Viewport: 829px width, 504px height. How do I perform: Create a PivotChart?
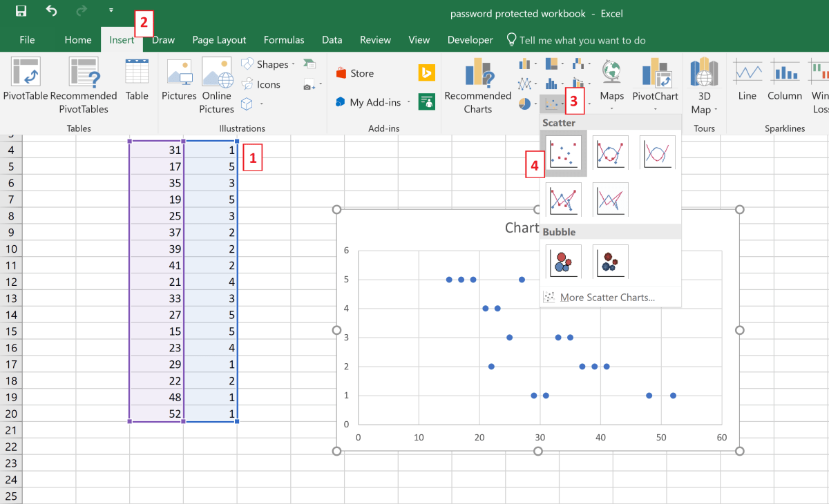coord(655,83)
